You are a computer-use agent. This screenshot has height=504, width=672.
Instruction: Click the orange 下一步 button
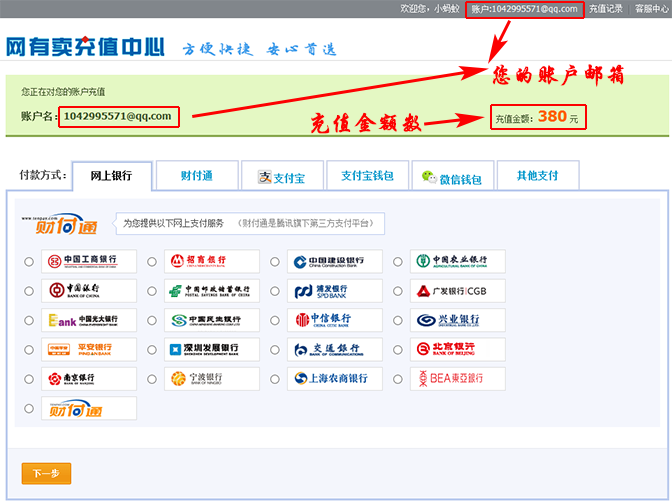pos(46,474)
